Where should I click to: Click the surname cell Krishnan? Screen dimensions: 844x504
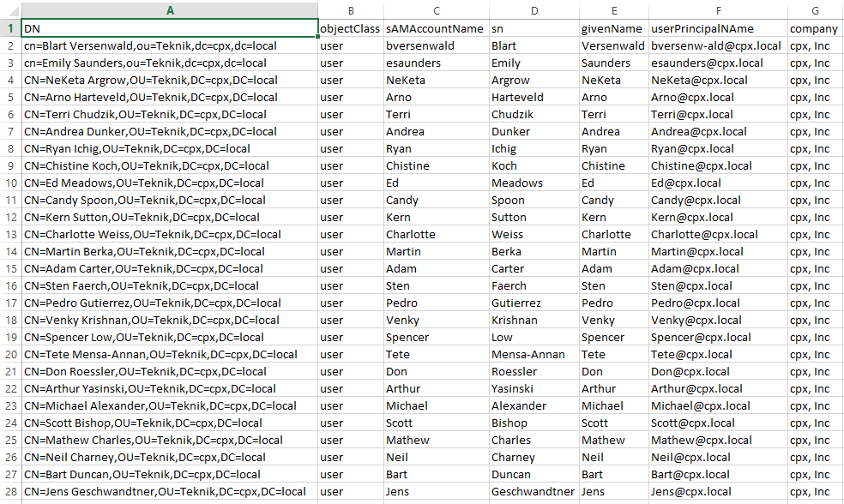534,320
